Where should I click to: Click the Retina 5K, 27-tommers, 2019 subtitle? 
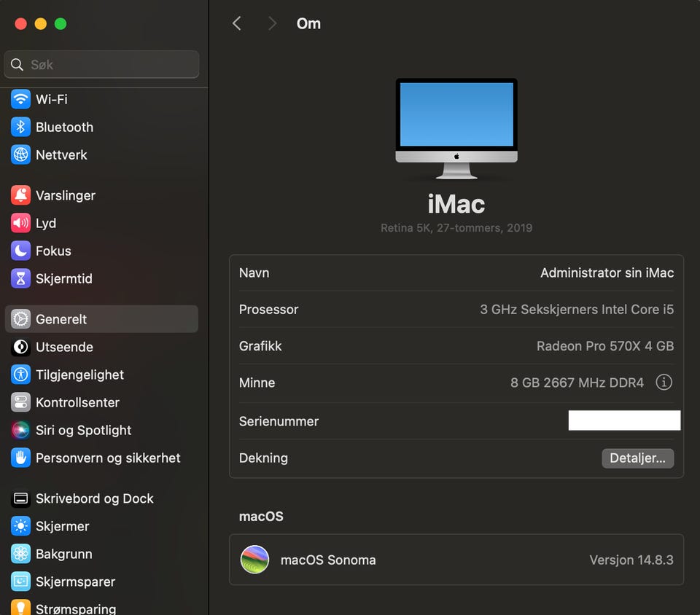coord(456,228)
